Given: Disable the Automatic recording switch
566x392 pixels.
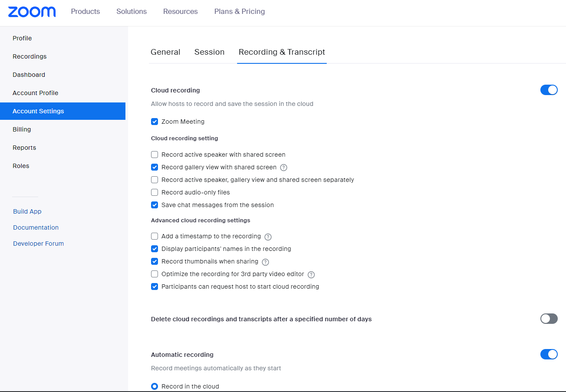Looking at the screenshot, I should tap(549, 354).
